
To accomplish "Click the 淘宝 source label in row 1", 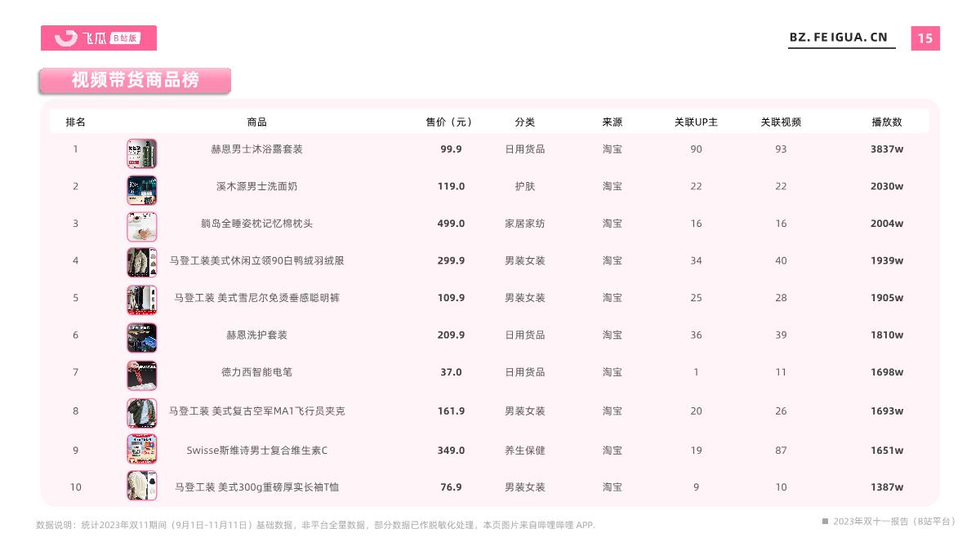I will click(x=612, y=149).
